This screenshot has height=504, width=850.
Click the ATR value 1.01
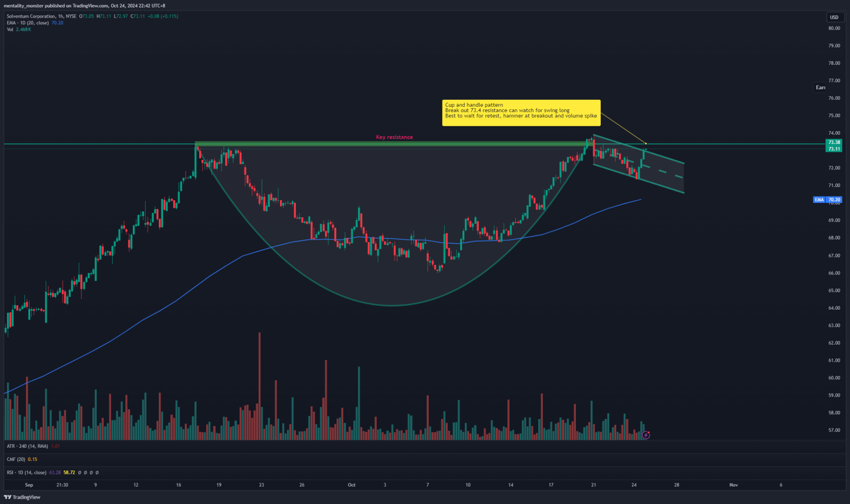pos(55,446)
